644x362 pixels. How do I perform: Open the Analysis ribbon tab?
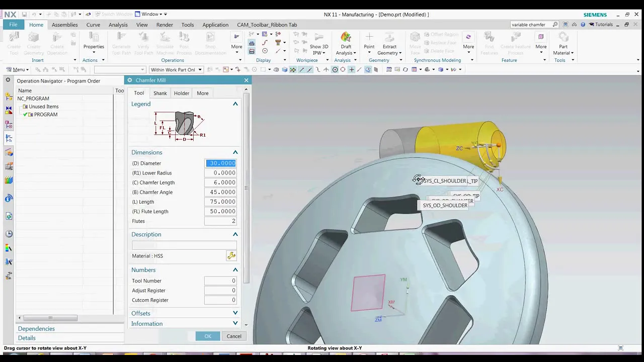[118, 25]
